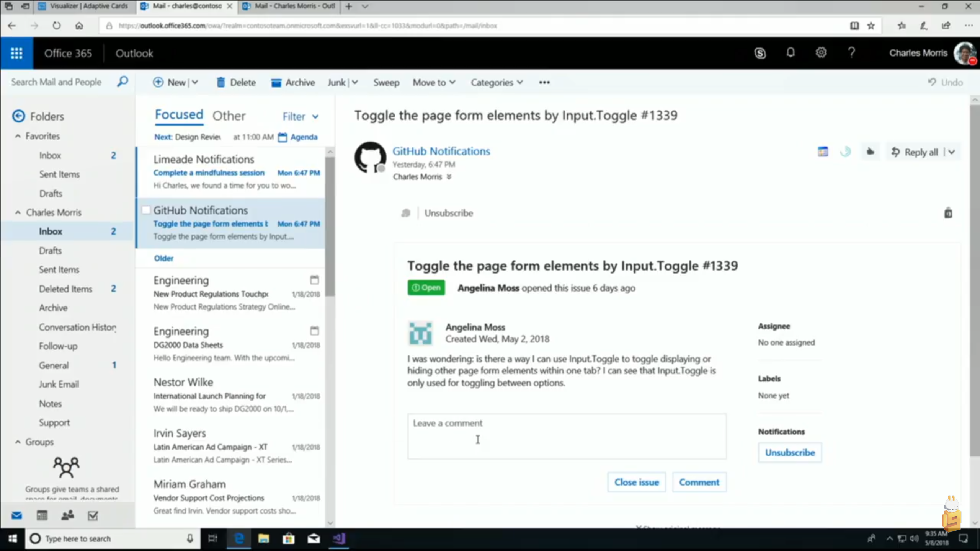Open File Explorer from taskbar

tap(264, 539)
